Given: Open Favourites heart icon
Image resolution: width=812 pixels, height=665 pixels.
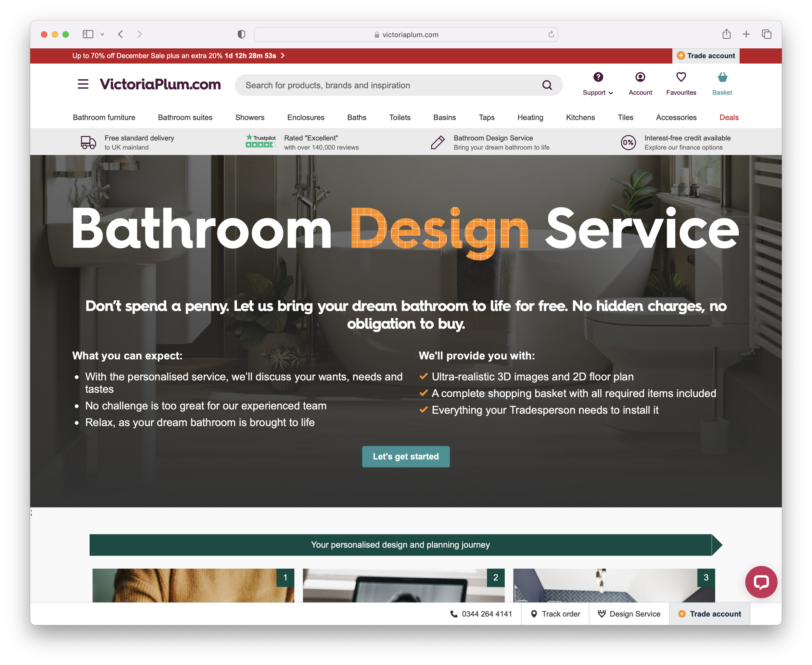Looking at the screenshot, I should 681,77.
